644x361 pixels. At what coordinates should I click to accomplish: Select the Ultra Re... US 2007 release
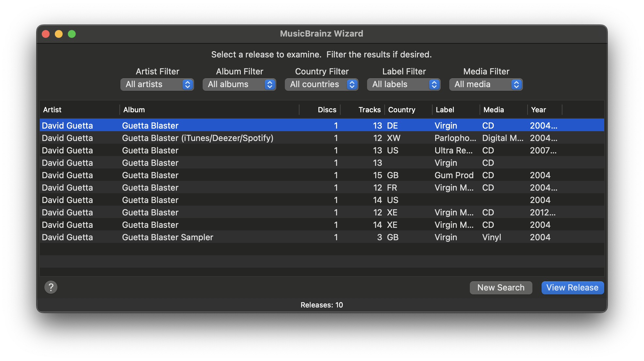click(x=322, y=150)
